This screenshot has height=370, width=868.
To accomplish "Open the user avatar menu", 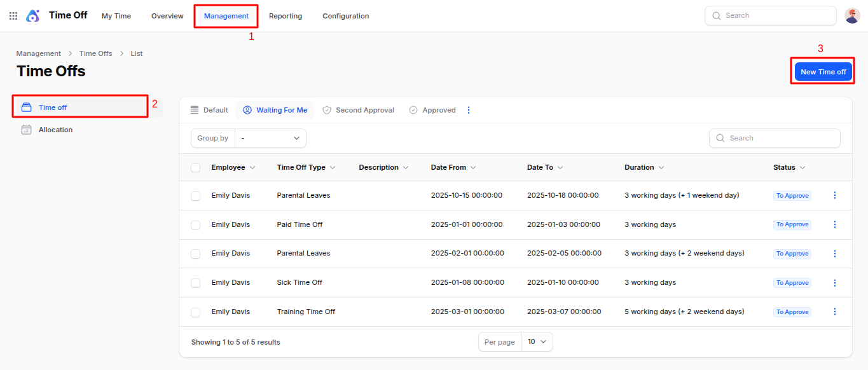I will (x=852, y=16).
